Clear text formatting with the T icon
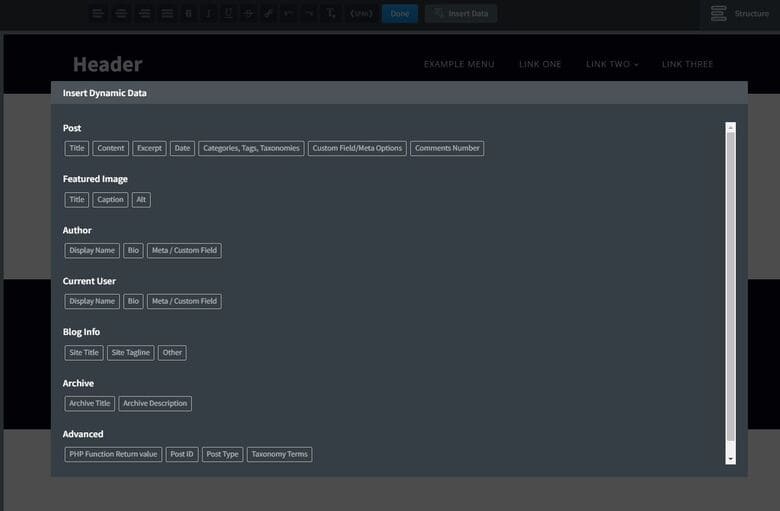This screenshot has height=511, width=780. (331, 13)
